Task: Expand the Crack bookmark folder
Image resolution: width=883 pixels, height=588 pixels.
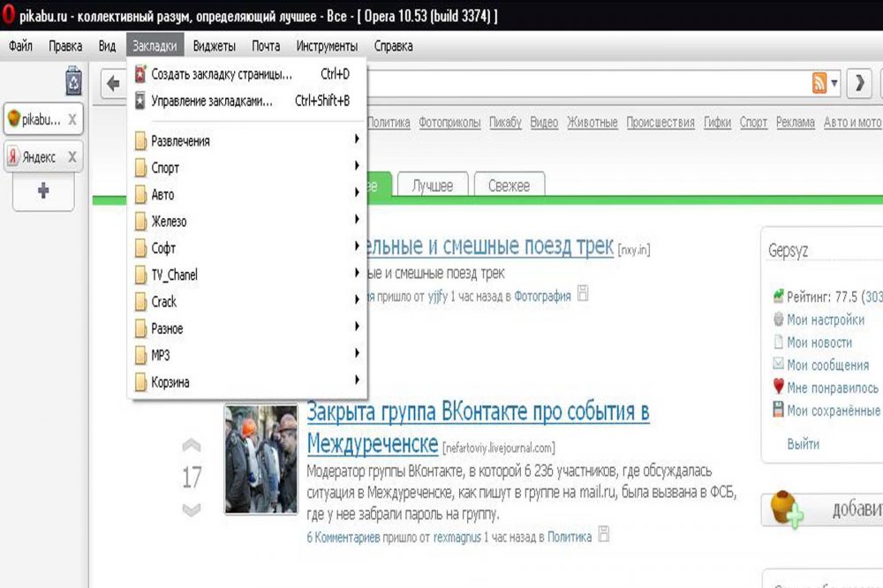Action: pos(246,301)
